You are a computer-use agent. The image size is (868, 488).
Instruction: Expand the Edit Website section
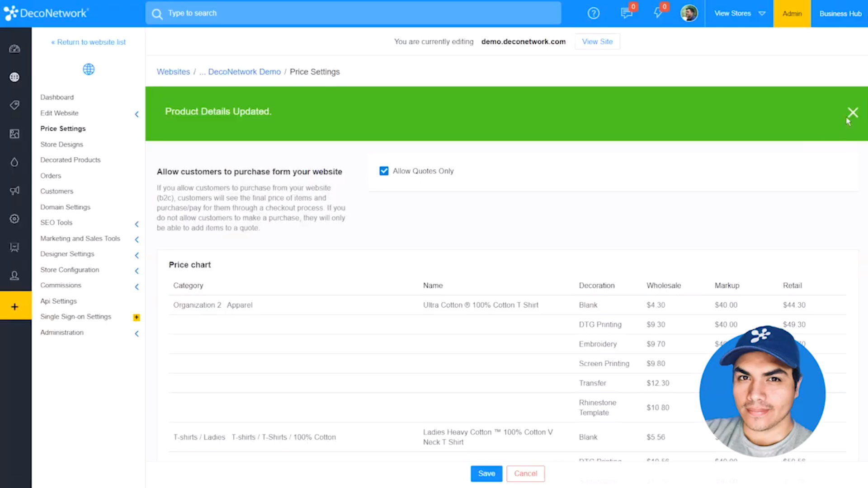pyautogui.click(x=137, y=114)
